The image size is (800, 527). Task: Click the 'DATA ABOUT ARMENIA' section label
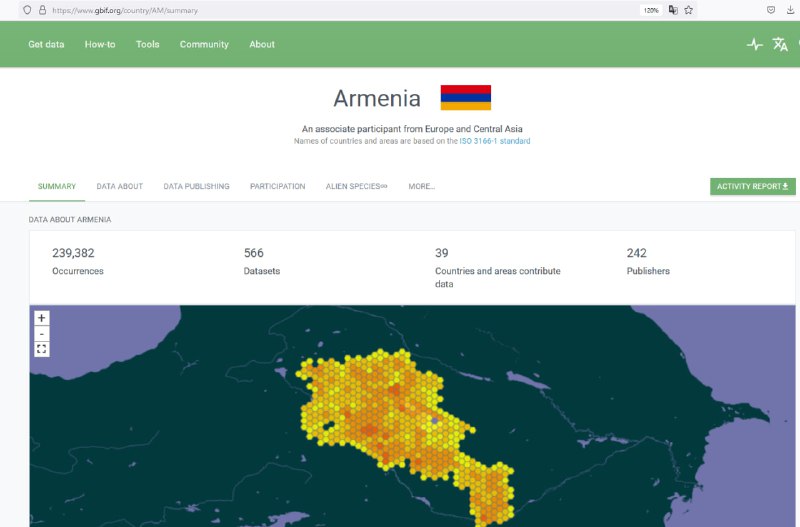point(70,219)
